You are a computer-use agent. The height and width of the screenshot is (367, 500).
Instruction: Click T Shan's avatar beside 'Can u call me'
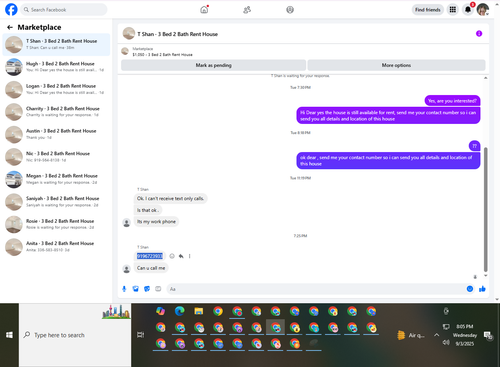coord(127,269)
